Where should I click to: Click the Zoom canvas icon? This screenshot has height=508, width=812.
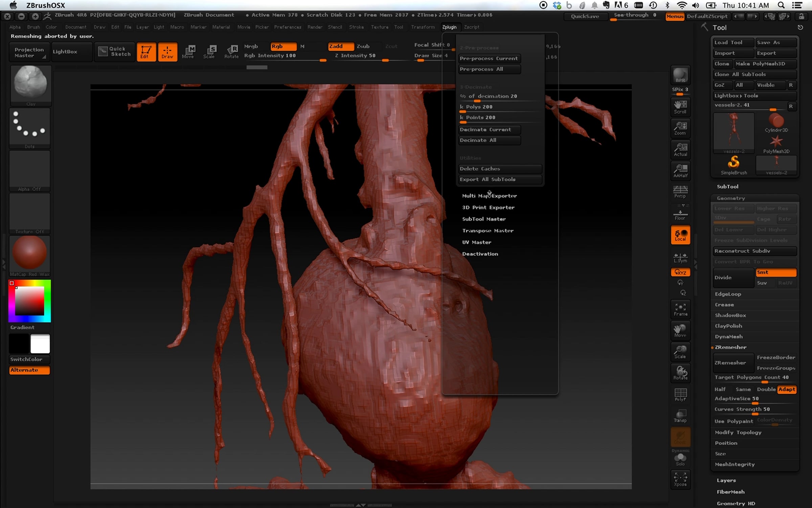[680, 128]
